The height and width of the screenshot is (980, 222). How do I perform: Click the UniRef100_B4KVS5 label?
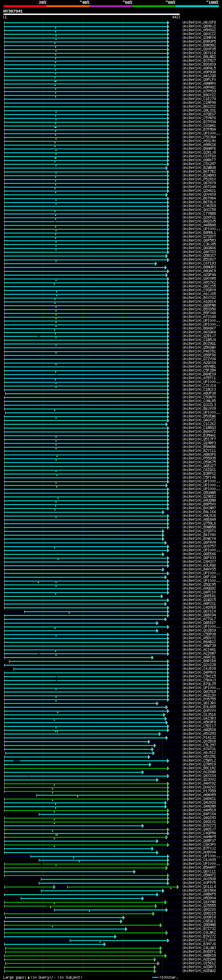(x=199, y=569)
